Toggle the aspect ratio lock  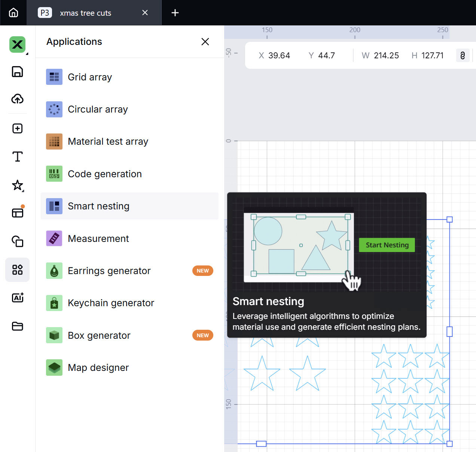pos(463,55)
